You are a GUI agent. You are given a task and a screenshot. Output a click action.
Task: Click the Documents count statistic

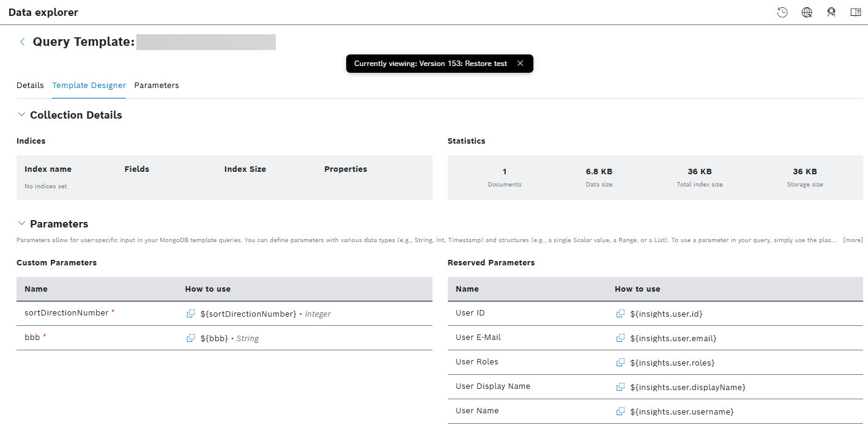pyautogui.click(x=505, y=177)
